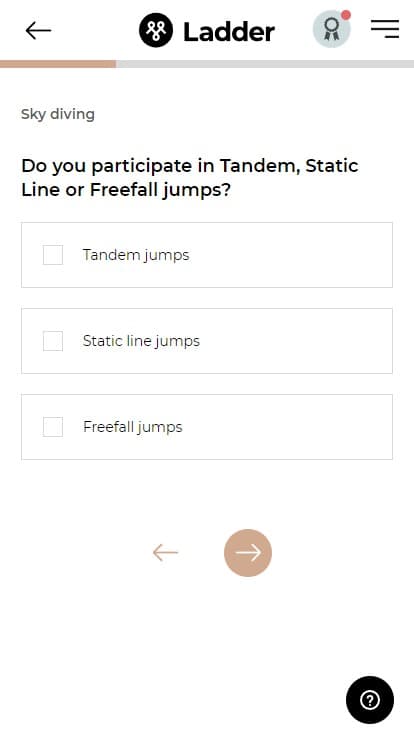Click the round black Ladder logo icon
This screenshot has width=414, height=736.
point(156,31)
